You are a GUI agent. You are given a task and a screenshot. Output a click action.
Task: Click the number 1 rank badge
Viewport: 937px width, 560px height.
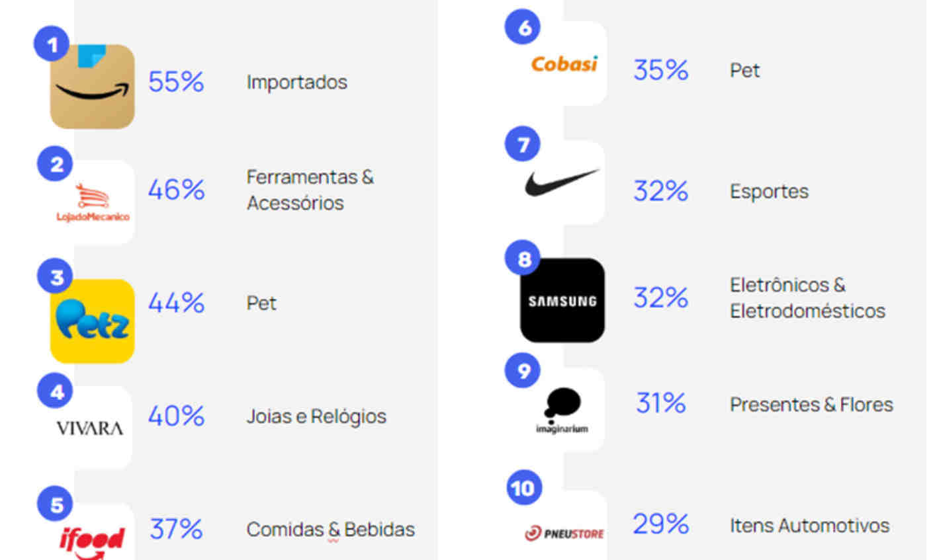52,44
